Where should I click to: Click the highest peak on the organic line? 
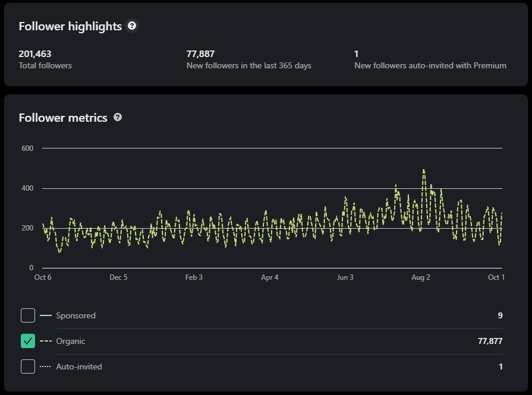(x=423, y=170)
